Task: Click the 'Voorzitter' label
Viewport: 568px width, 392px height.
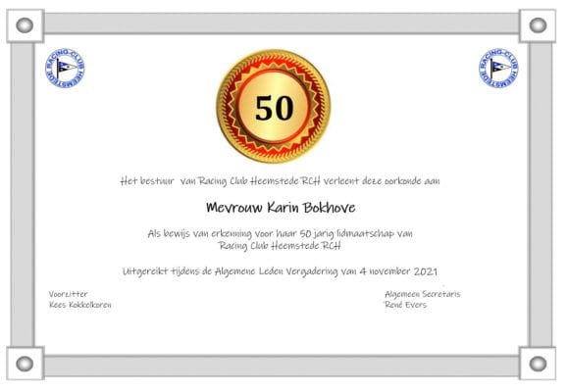Action: point(68,294)
